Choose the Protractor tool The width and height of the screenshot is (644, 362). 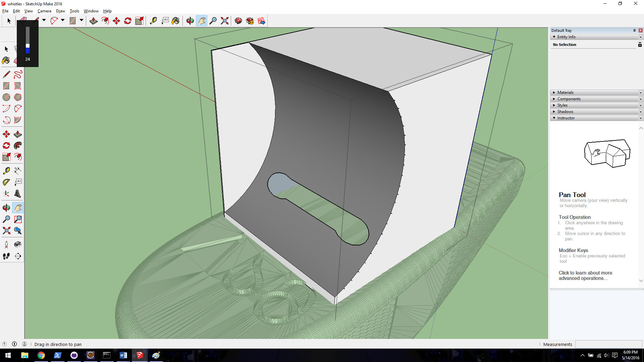click(x=6, y=182)
